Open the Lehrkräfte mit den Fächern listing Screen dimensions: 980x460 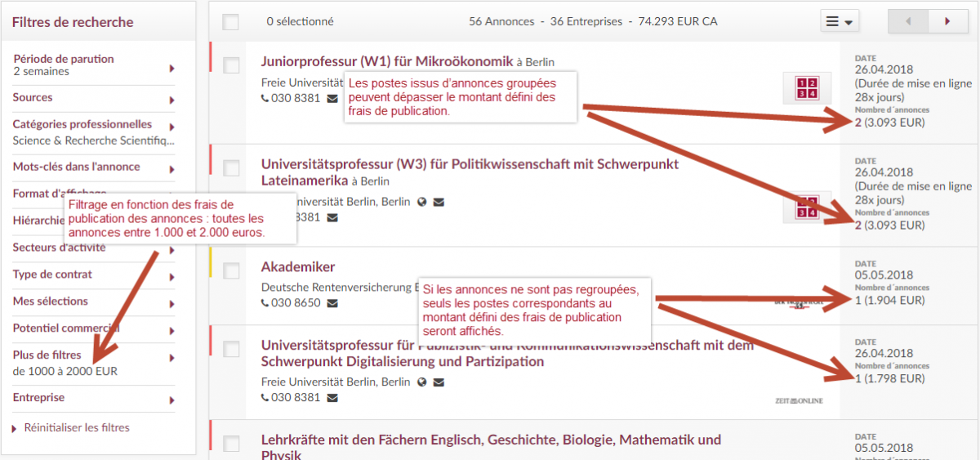coord(491,446)
